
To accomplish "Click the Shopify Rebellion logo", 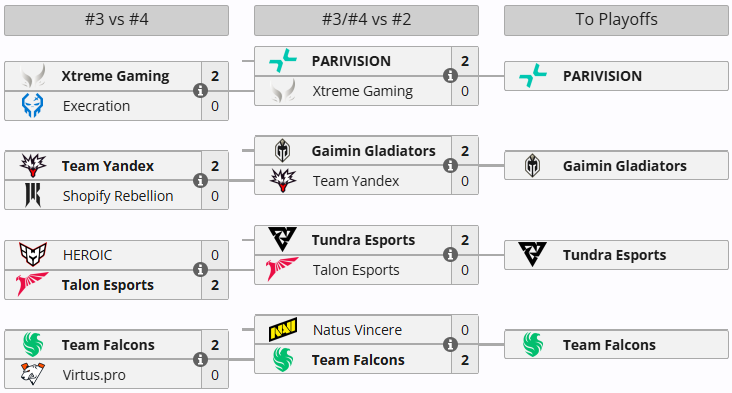I will [33, 195].
